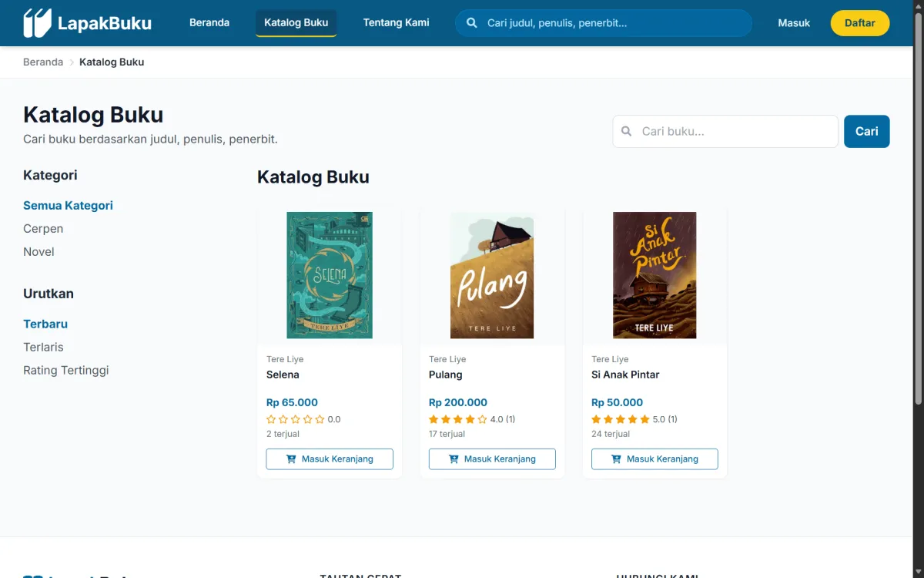Click the magnifier icon in catalog search field
924x578 pixels.
pos(627,132)
